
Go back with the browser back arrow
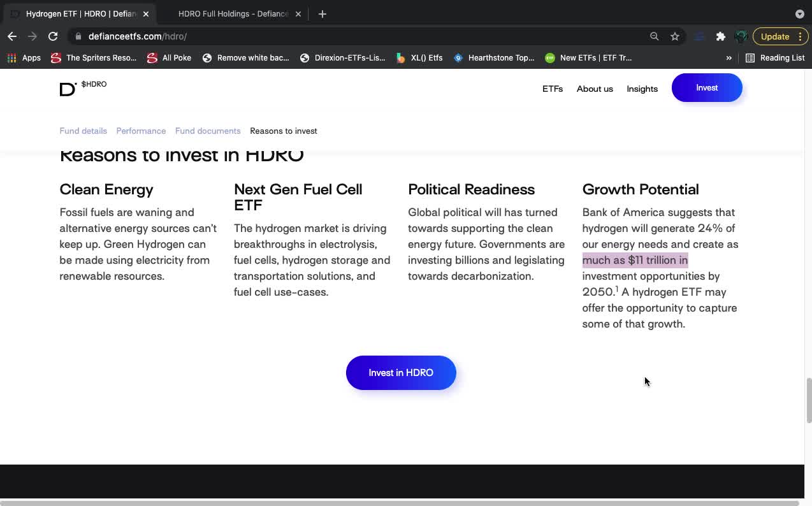pyautogui.click(x=12, y=36)
